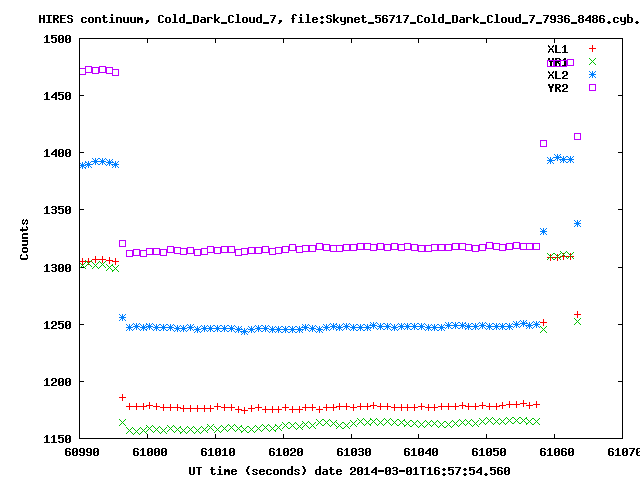Click the isolated purple square point near 1408 counts
The image size is (640, 480).
543,144
